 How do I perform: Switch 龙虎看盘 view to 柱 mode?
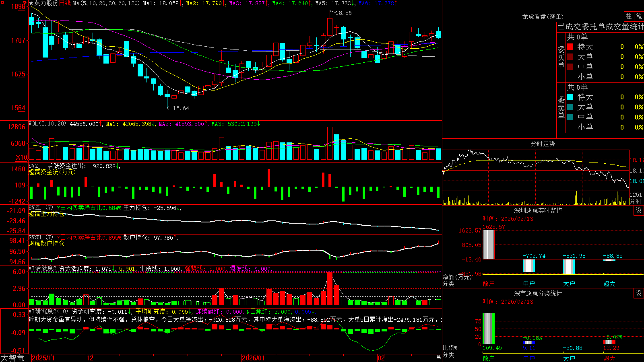[x=629, y=16]
